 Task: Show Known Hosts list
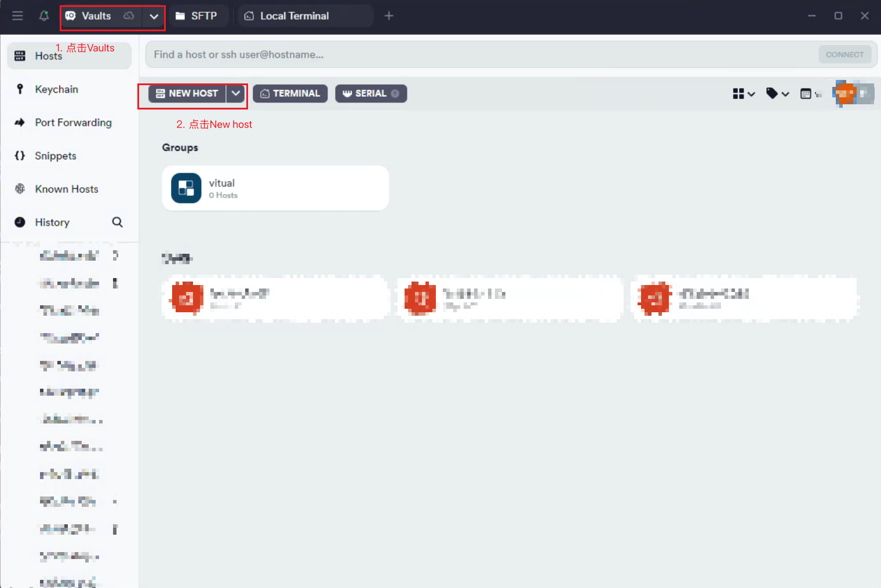pyautogui.click(x=66, y=189)
